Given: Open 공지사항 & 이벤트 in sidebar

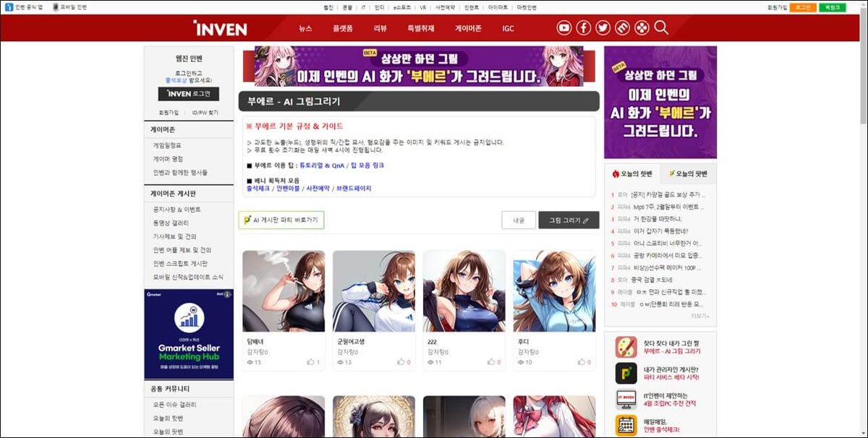Looking at the screenshot, I should pos(177,209).
